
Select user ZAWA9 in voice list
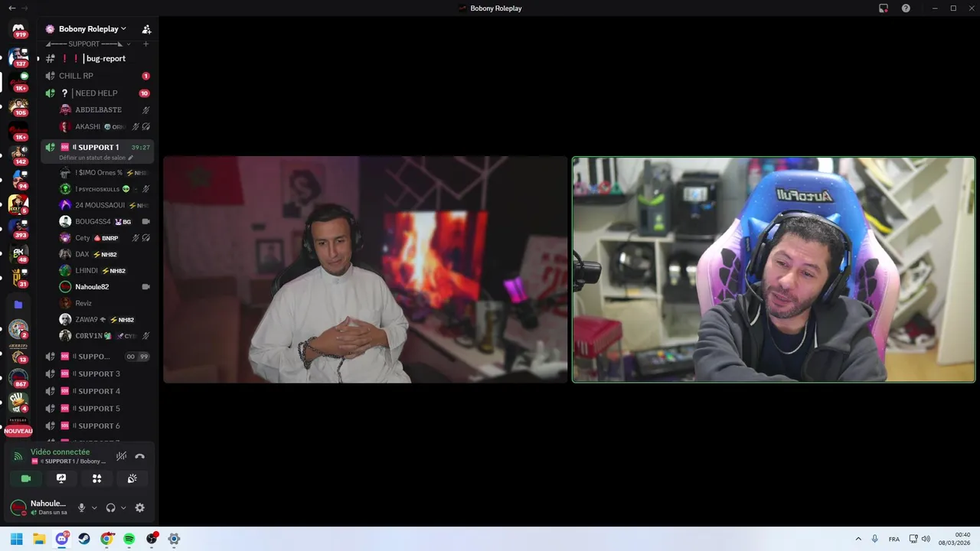point(106,320)
